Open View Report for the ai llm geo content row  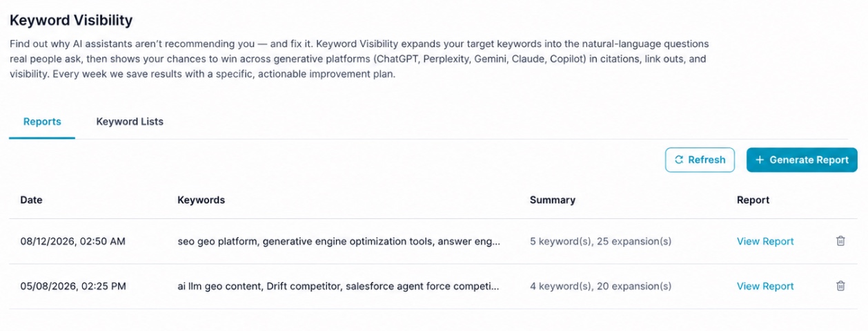765,286
